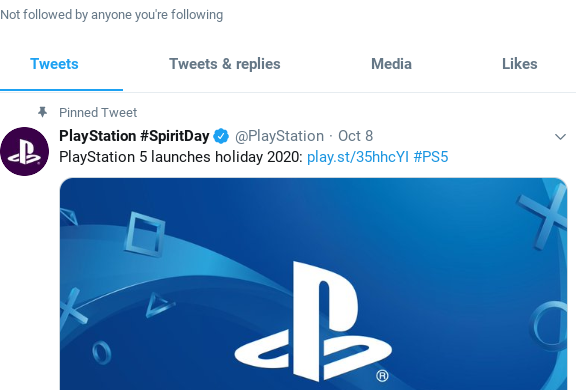Expand the tweet options chevron
Image resolution: width=576 pixels, height=390 pixels.
click(x=560, y=137)
